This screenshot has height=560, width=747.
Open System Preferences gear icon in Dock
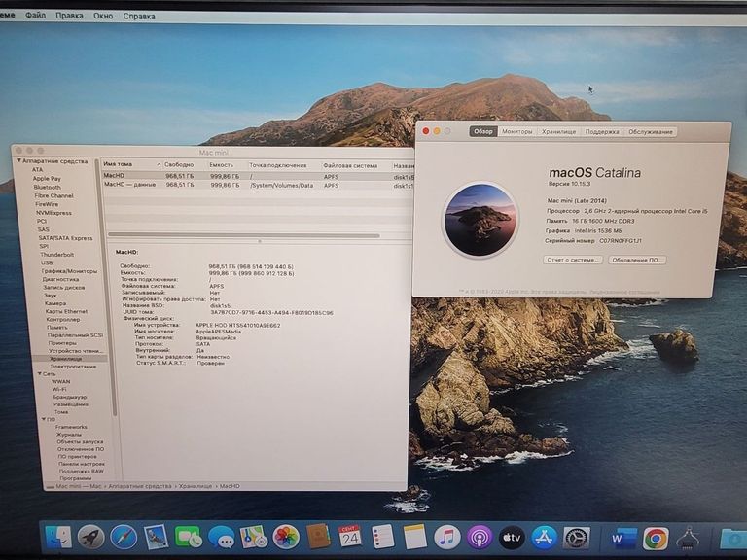[577, 539]
